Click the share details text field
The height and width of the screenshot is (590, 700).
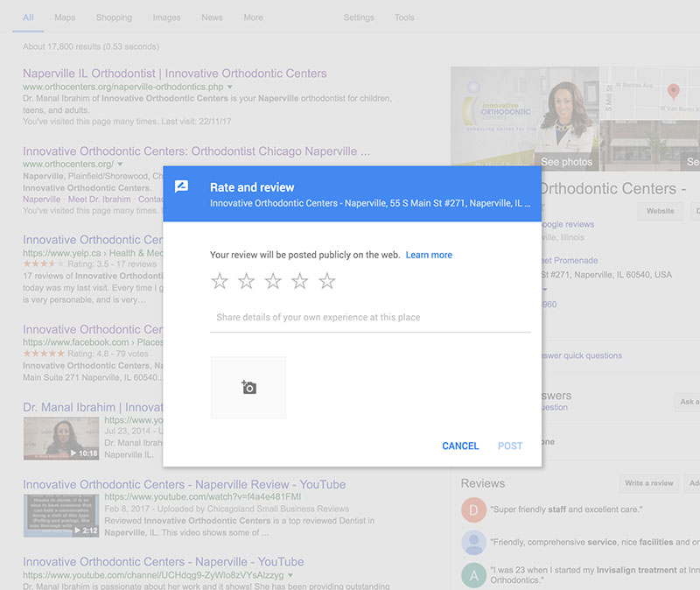[370, 318]
